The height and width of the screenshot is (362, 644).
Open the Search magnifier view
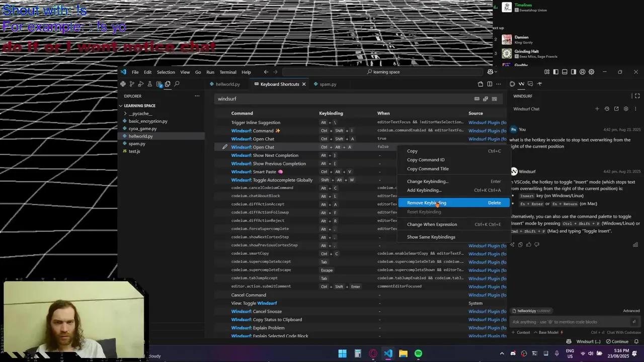click(x=177, y=84)
